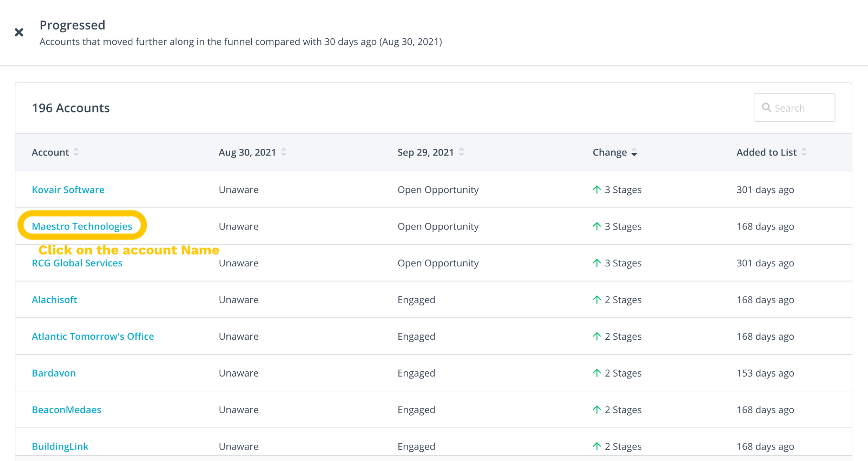The height and width of the screenshot is (461, 868).
Task: Click '3 Stages' in Kovair Software row
Action: pos(623,189)
